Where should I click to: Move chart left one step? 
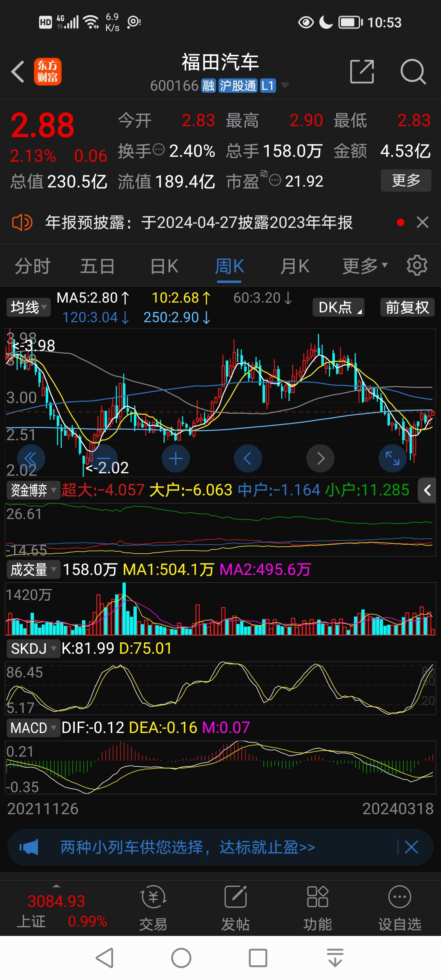click(x=248, y=459)
